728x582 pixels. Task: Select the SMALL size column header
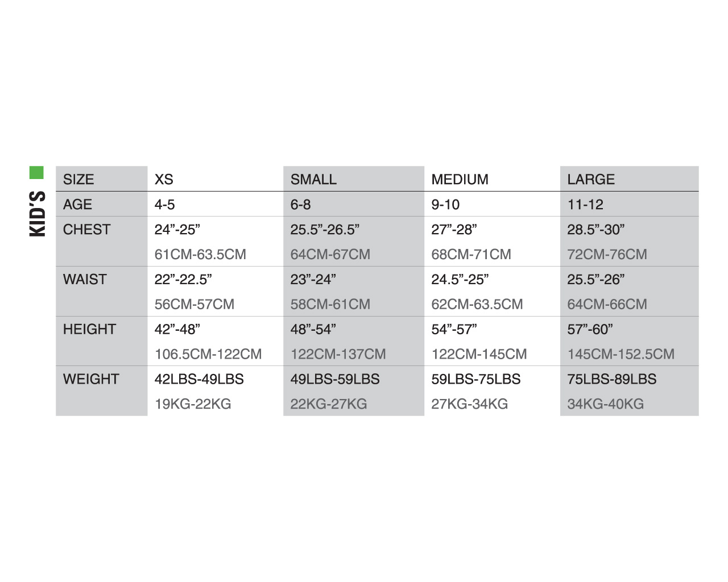[x=313, y=179]
